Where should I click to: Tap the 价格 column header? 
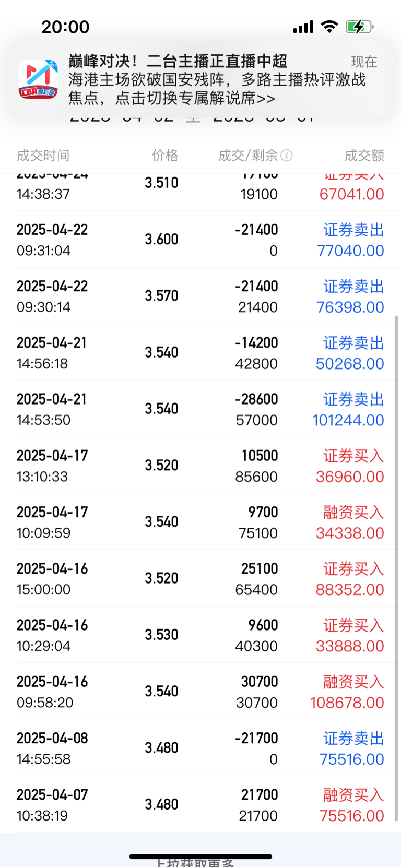tap(165, 155)
